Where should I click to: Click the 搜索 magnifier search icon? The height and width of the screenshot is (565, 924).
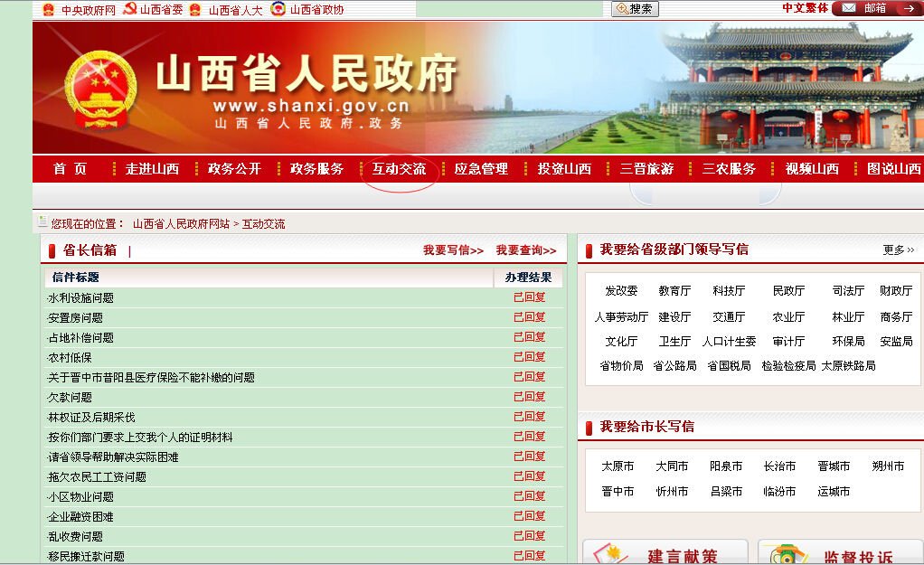point(623,9)
